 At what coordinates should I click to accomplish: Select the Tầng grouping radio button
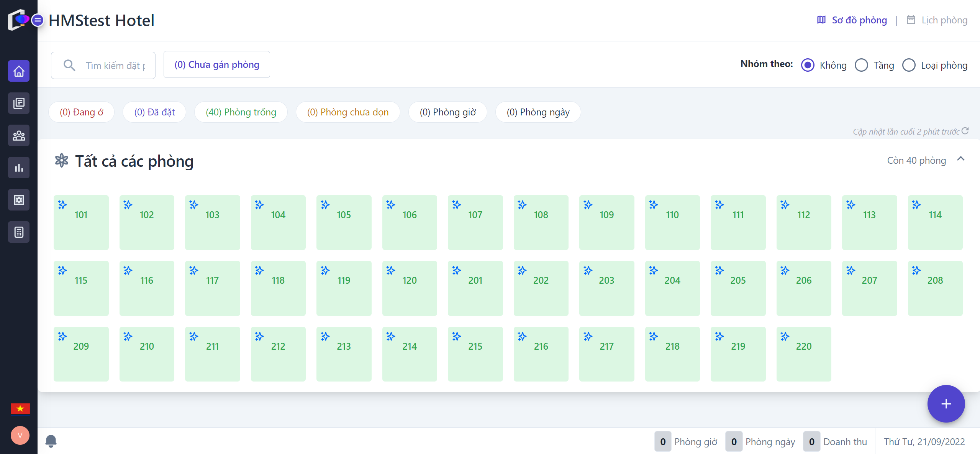click(861, 65)
